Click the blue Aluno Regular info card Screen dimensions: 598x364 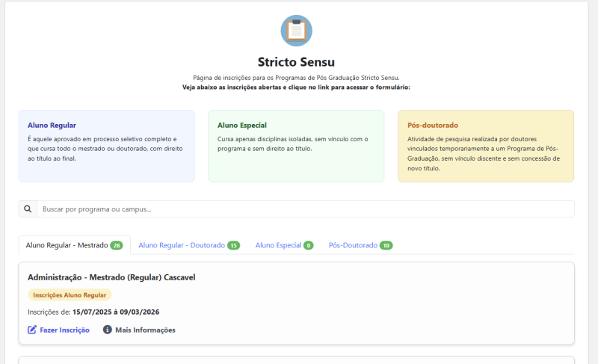point(106,146)
